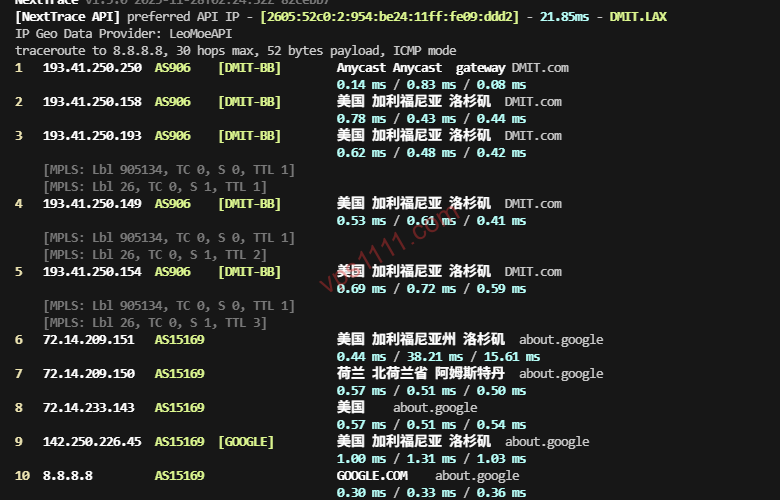780x500 pixels.
Task: Select IP 193.41.250.193 on hop 3
Action: [x=93, y=136]
